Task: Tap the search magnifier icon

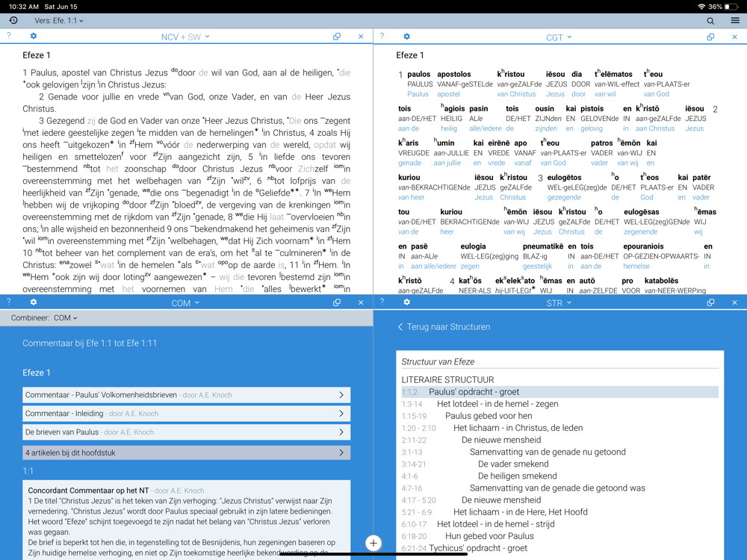Action: tap(710, 21)
